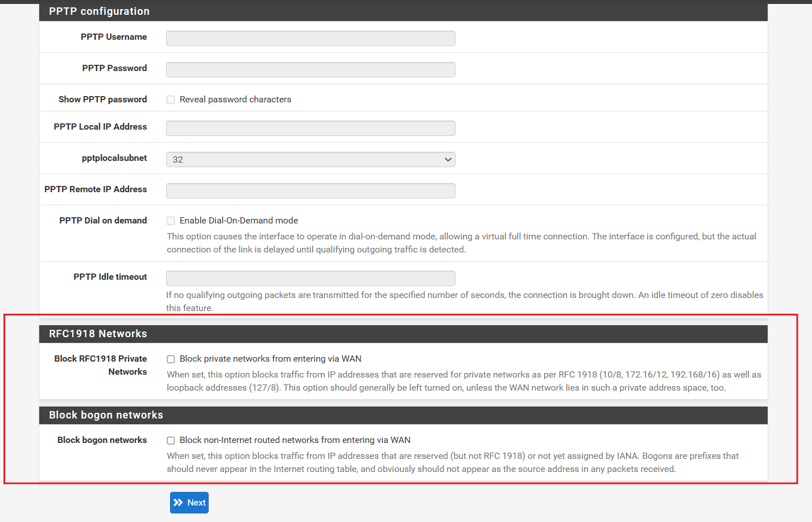Enable Reveal password characters checkbox
812x522 pixels.
coord(171,100)
